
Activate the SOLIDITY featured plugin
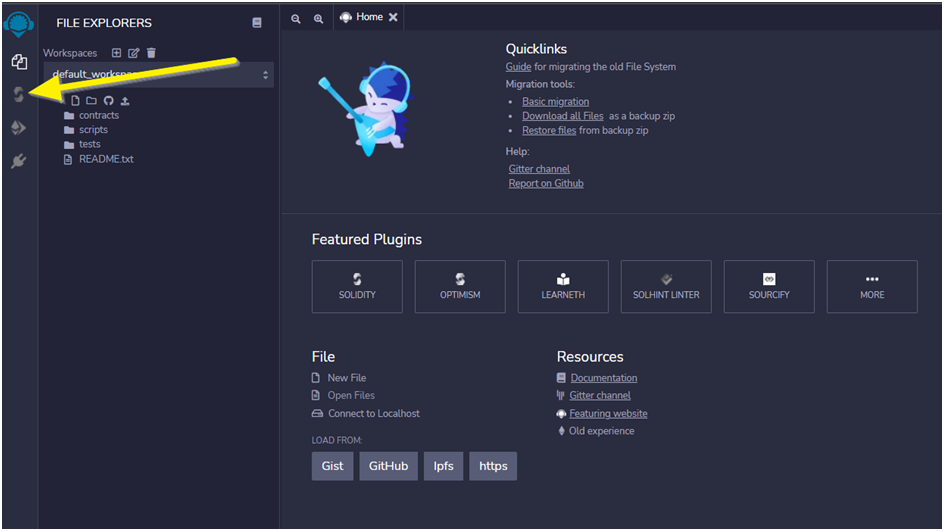[x=357, y=287]
